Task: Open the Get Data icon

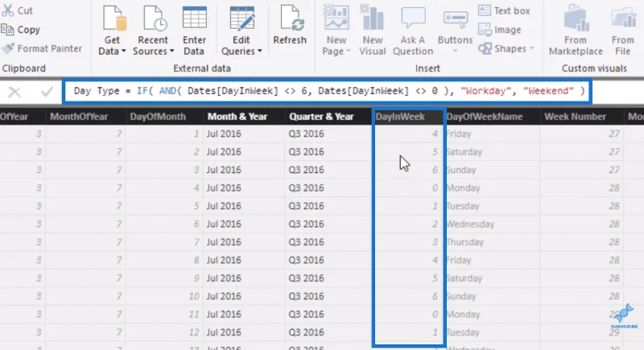Action: tap(114, 19)
